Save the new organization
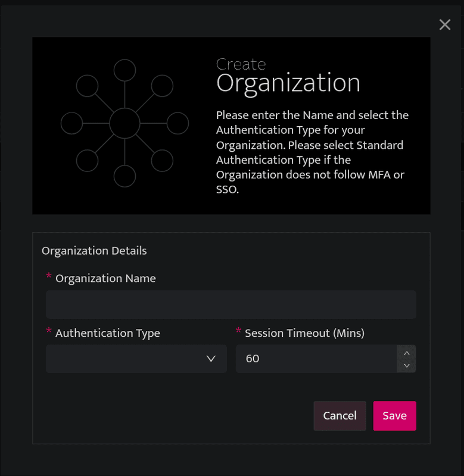Image resolution: width=464 pixels, height=476 pixels. coord(394,415)
